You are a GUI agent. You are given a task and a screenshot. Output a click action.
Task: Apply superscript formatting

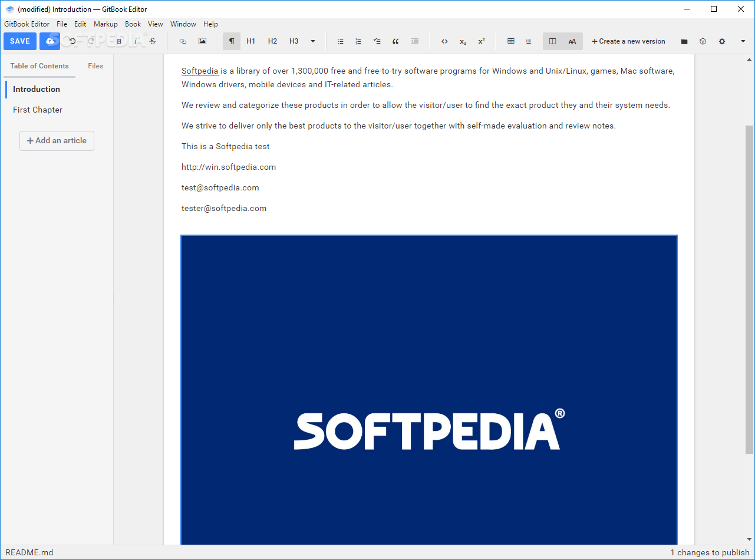coord(482,41)
